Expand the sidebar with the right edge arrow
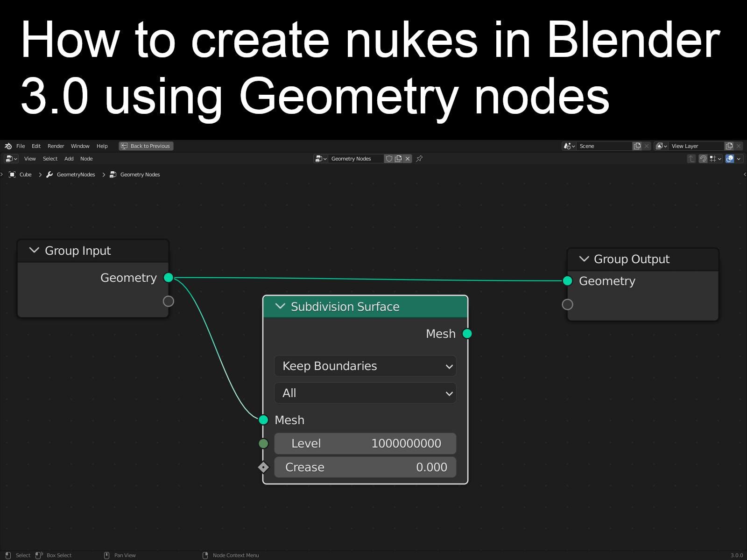 [x=744, y=175]
